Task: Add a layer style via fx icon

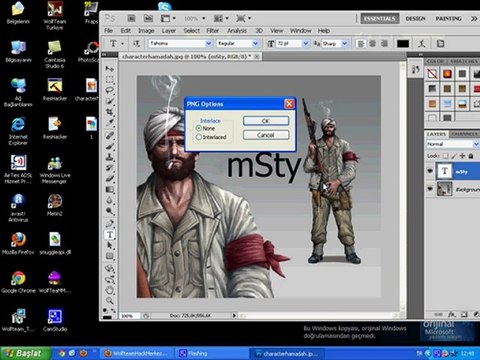Action: point(452,314)
